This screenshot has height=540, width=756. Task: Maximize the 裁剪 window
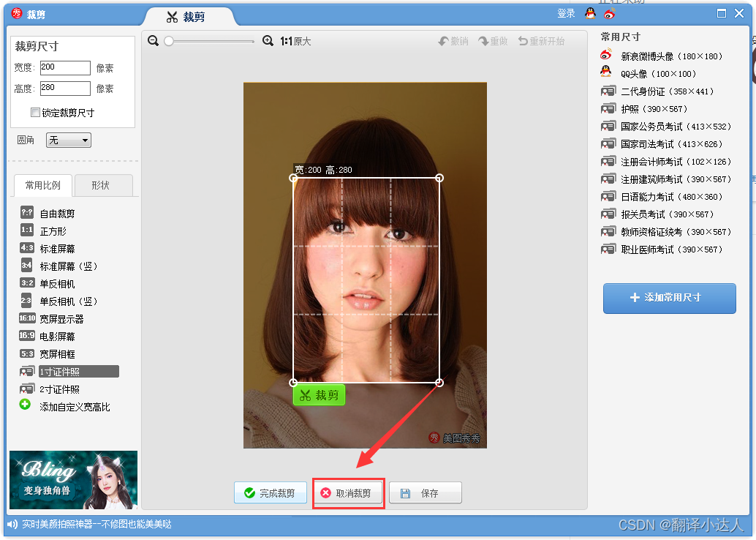pyautogui.click(x=722, y=13)
